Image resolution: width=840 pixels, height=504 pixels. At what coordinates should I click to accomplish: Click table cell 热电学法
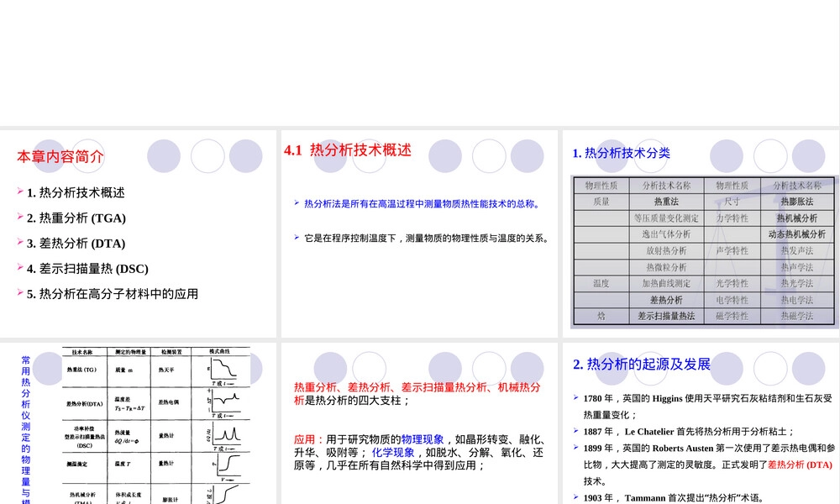[x=797, y=300]
